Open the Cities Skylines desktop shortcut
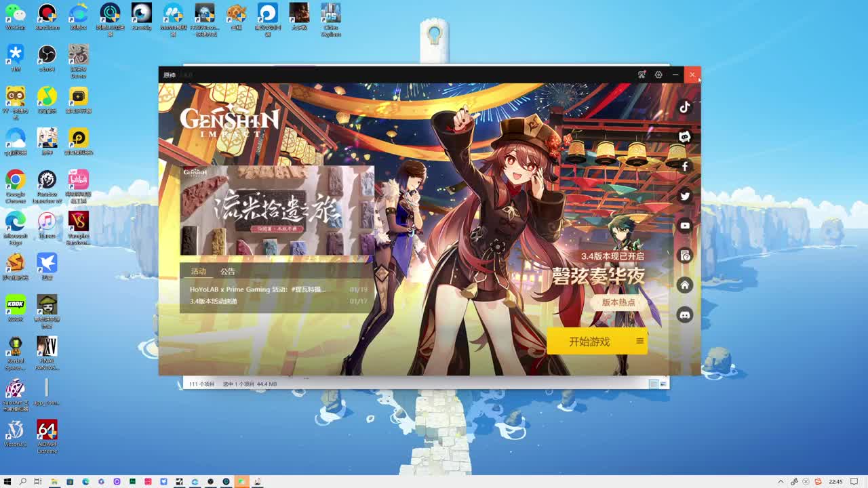 coord(331,19)
